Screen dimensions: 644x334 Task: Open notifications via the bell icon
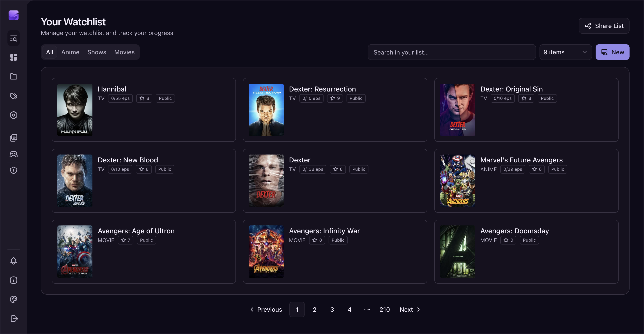point(14,261)
